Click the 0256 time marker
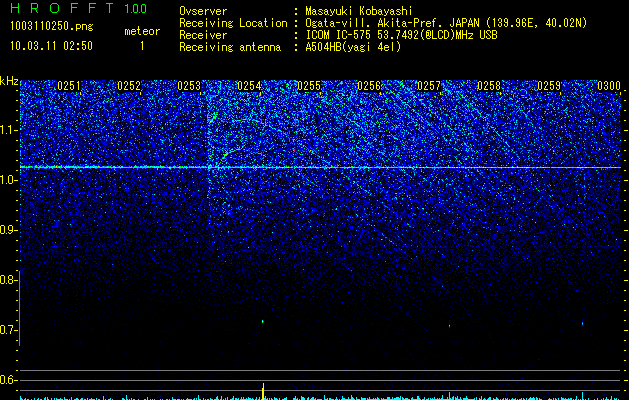The image size is (629, 400). click(x=369, y=86)
